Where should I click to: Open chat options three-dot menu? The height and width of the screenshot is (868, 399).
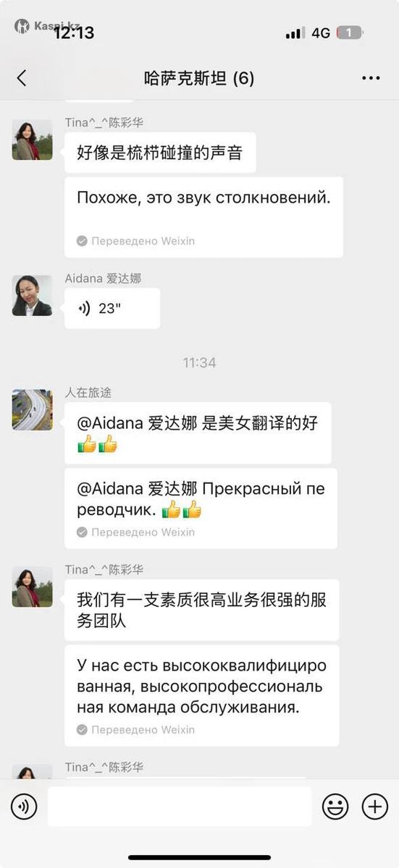coord(371,78)
